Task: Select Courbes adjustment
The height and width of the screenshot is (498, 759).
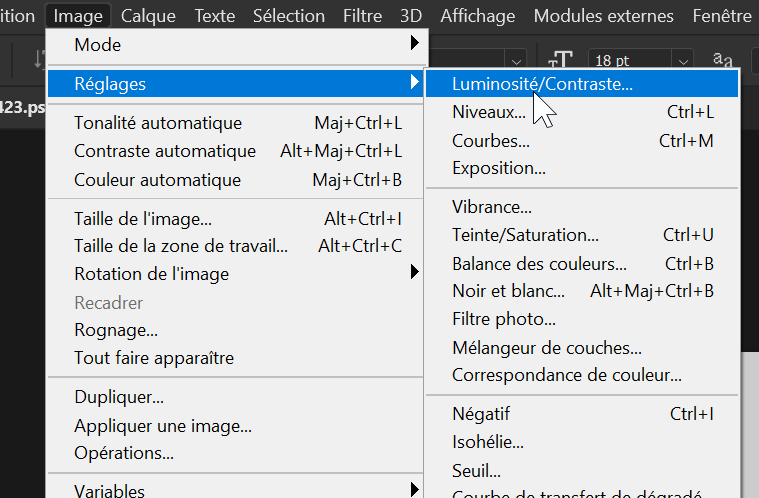Action: pyautogui.click(x=490, y=141)
